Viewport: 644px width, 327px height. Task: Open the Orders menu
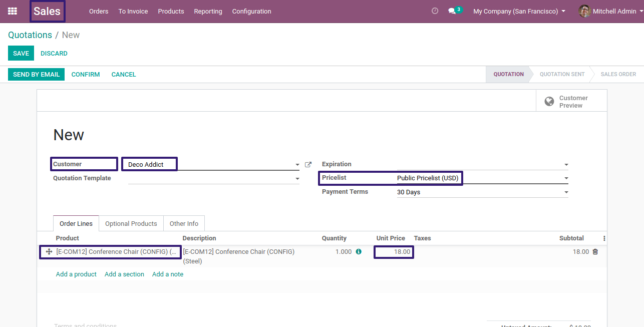(x=99, y=11)
